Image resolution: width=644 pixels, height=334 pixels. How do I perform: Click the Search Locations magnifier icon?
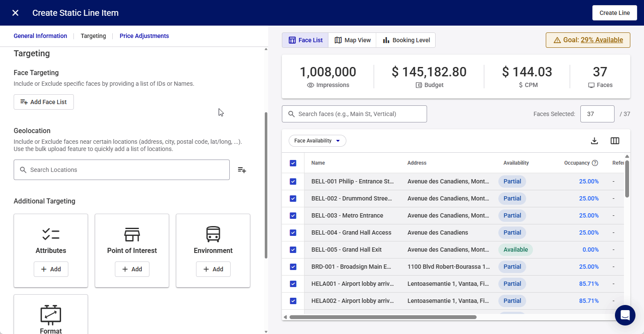(x=23, y=170)
